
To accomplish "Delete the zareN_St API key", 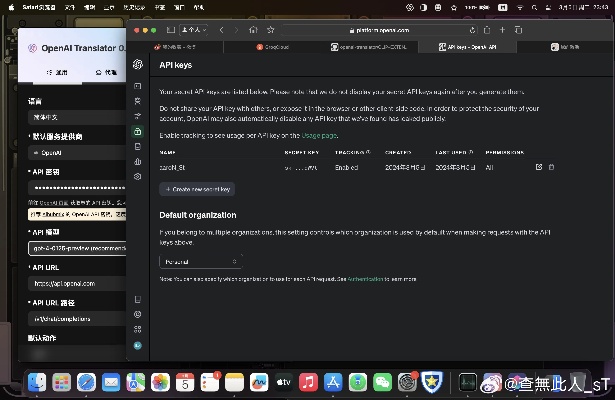I will (551, 167).
